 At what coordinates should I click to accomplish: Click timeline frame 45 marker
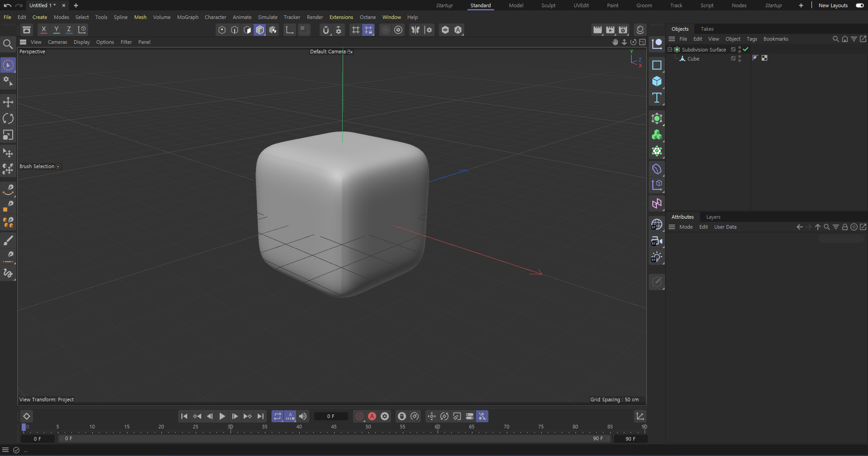pyautogui.click(x=334, y=427)
